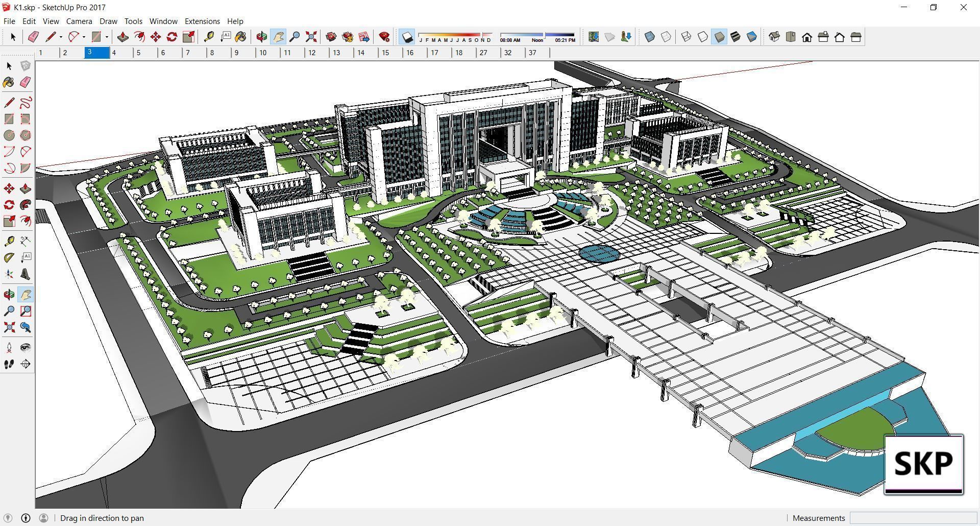
Task: Open the Tools menu
Action: (133, 21)
